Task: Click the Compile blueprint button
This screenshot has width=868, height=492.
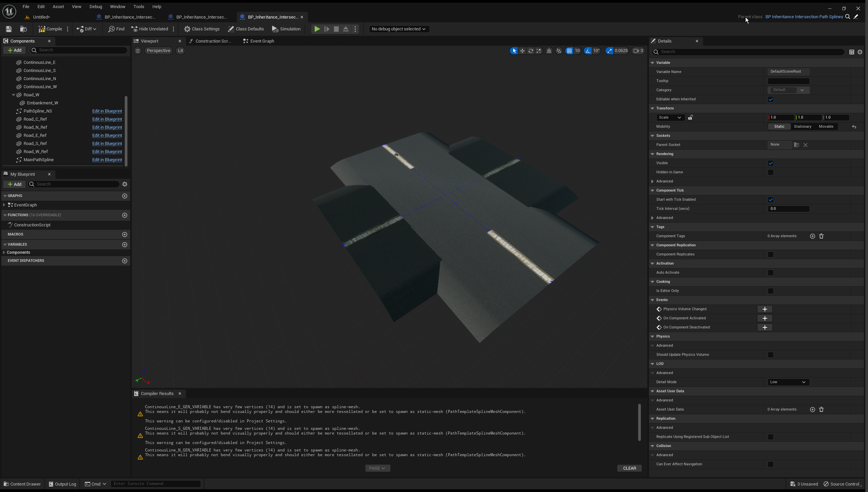Action: point(50,29)
